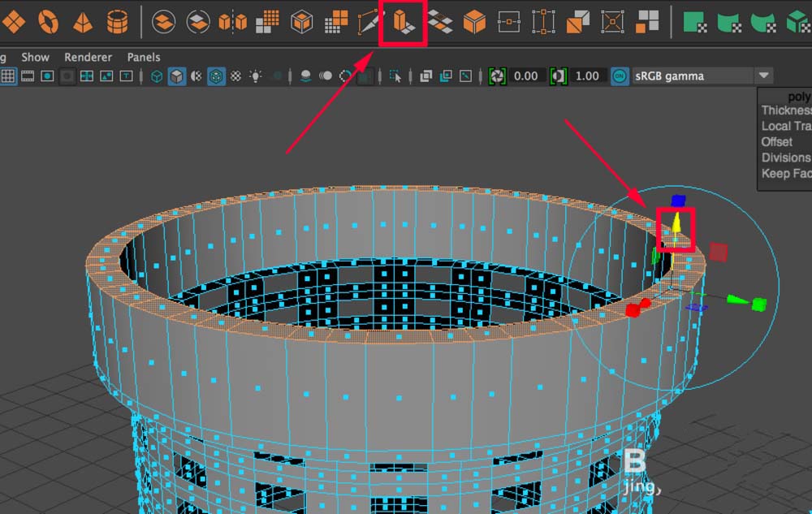
Task: Click the Divisions attribute label
Action: [x=786, y=158]
